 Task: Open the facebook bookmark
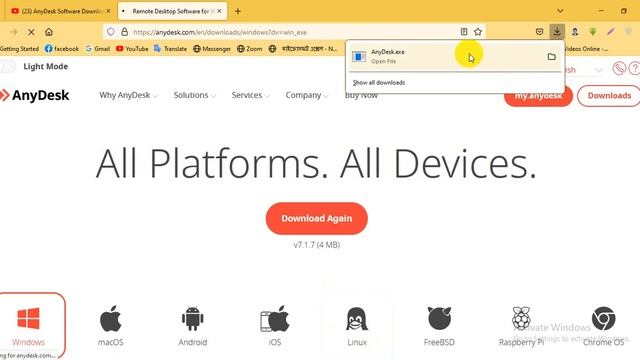tap(62, 49)
